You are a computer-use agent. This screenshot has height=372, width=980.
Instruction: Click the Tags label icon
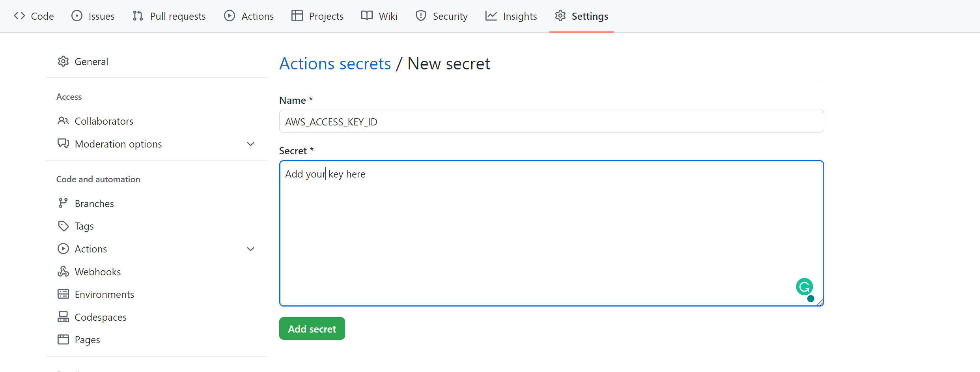[x=63, y=226]
